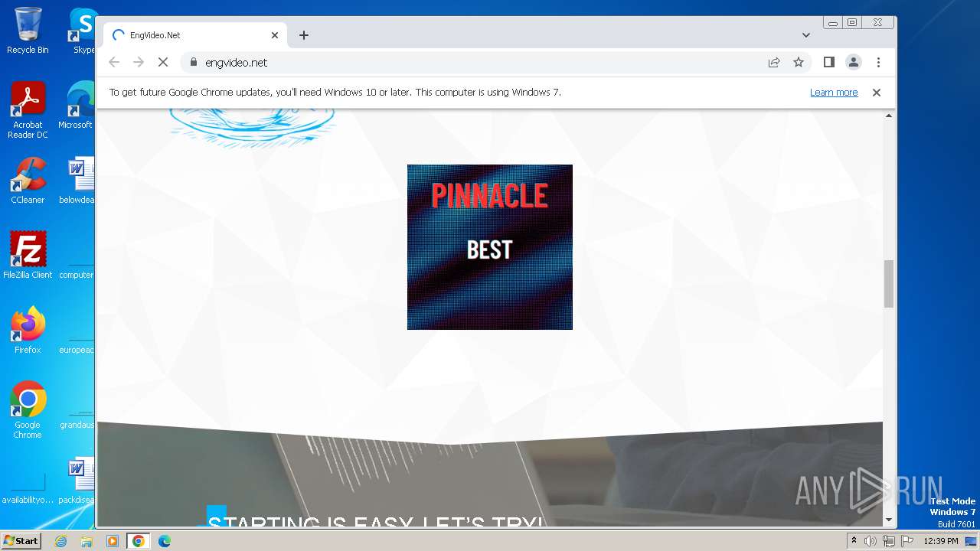The image size is (980, 551).
Task: Launch Google Chrome desktop shortcut
Action: pyautogui.click(x=28, y=410)
